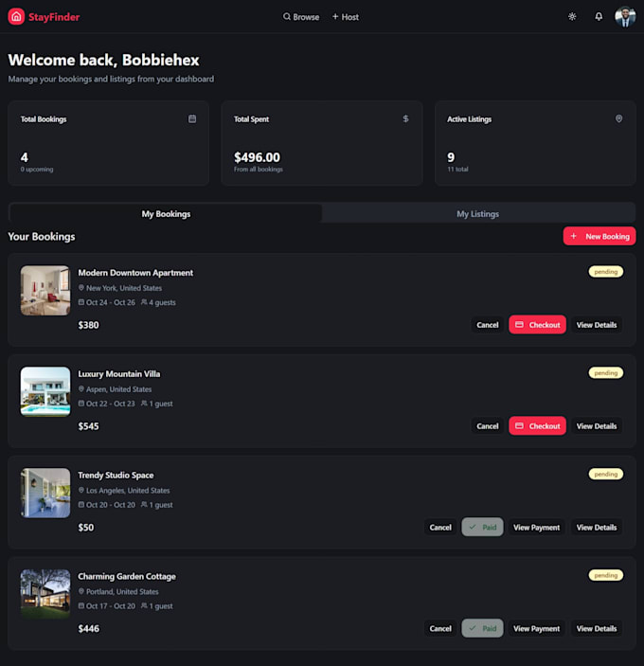Click the search magnifier icon beside Browse
Image resolution: width=644 pixels, height=666 pixels.
tap(287, 16)
